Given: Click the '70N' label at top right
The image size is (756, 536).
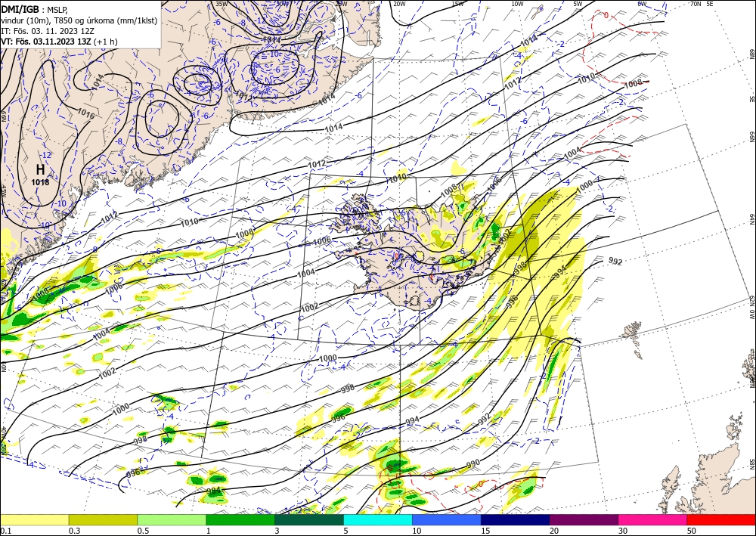Looking at the screenshot, I should point(696,4).
